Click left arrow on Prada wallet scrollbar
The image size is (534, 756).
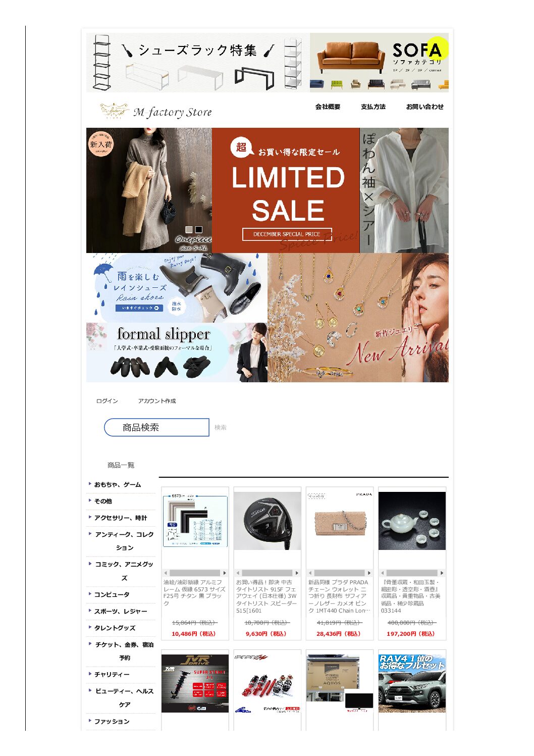tap(310, 573)
